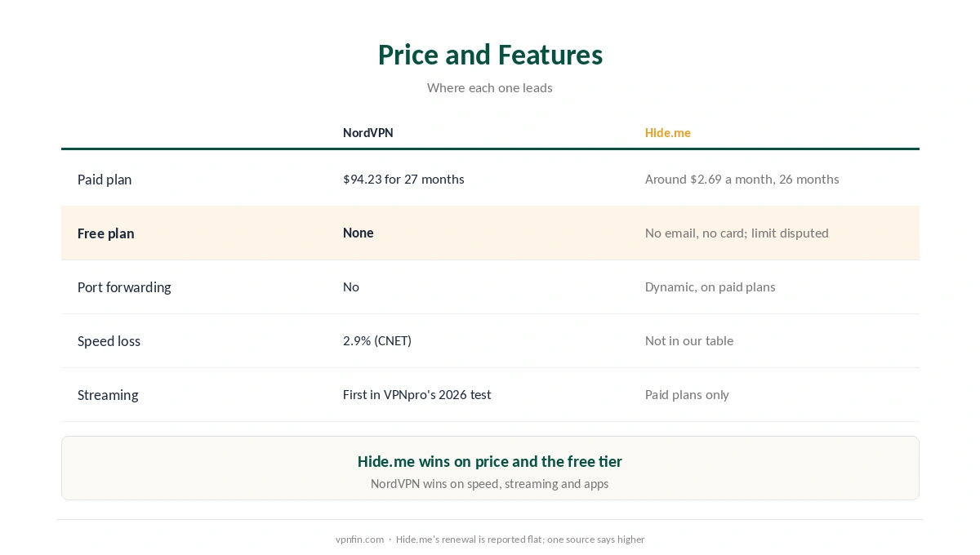Click the 'Around $2.69 a month, 26 months' cell

point(742,179)
